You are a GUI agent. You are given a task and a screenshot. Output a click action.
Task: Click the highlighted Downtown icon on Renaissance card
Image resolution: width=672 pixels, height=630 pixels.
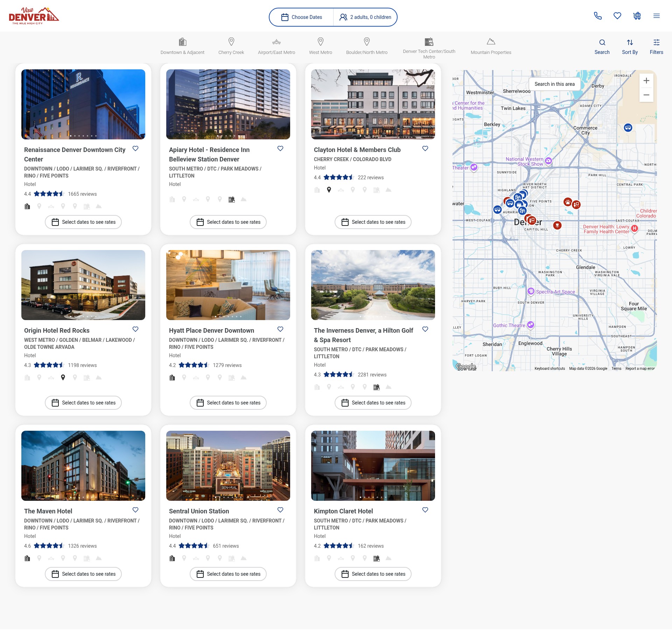pyautogui.click(x=27, y=206)
